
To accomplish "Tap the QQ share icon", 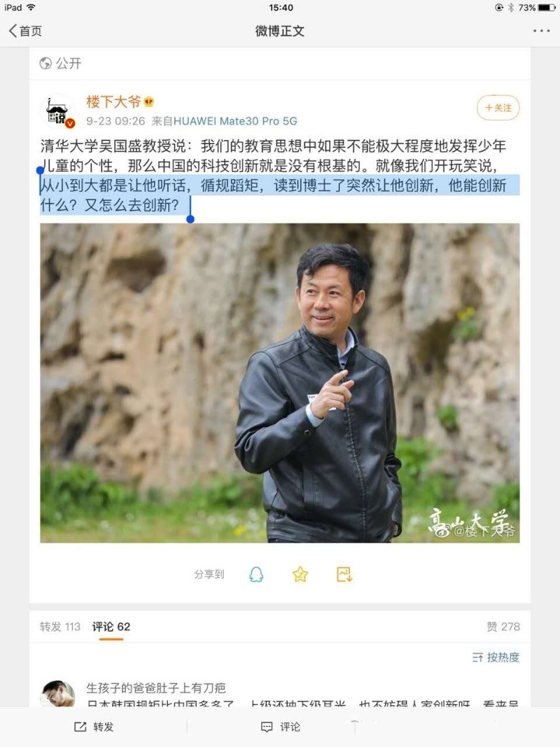I will click(x=256, y=574).
